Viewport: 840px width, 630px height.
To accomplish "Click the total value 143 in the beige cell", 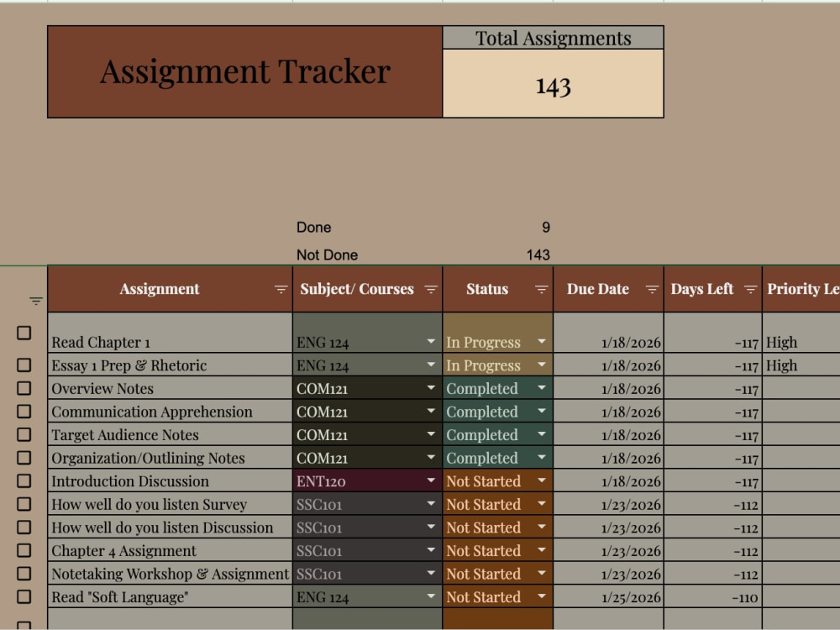I will pyautogui.click(x=554, y=83).
